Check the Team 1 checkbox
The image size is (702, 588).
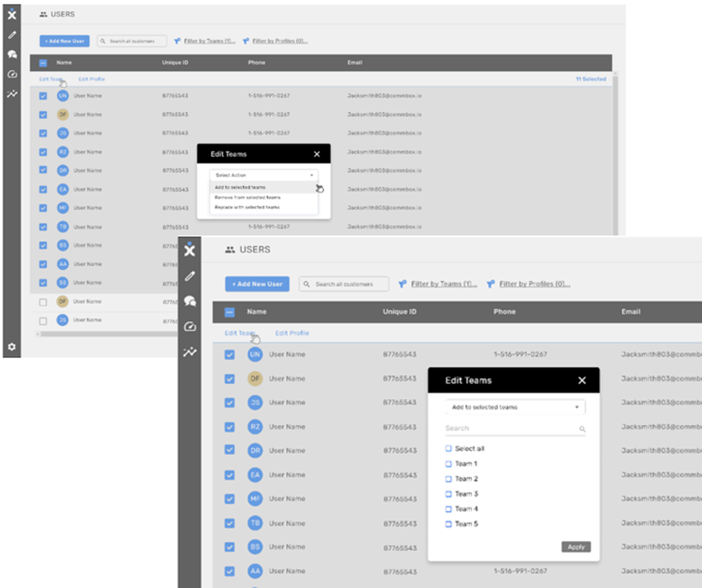tap(449, 463)
